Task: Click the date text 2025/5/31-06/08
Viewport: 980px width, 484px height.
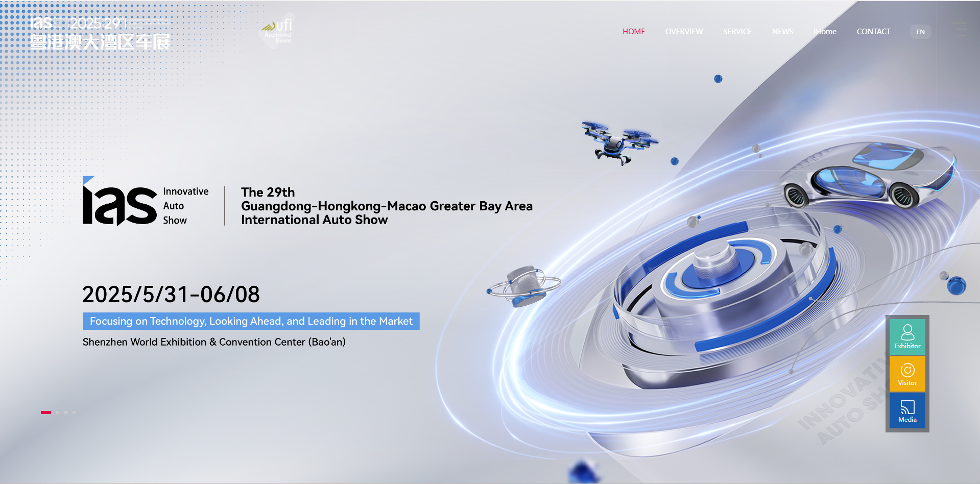Action: point(171,295)
